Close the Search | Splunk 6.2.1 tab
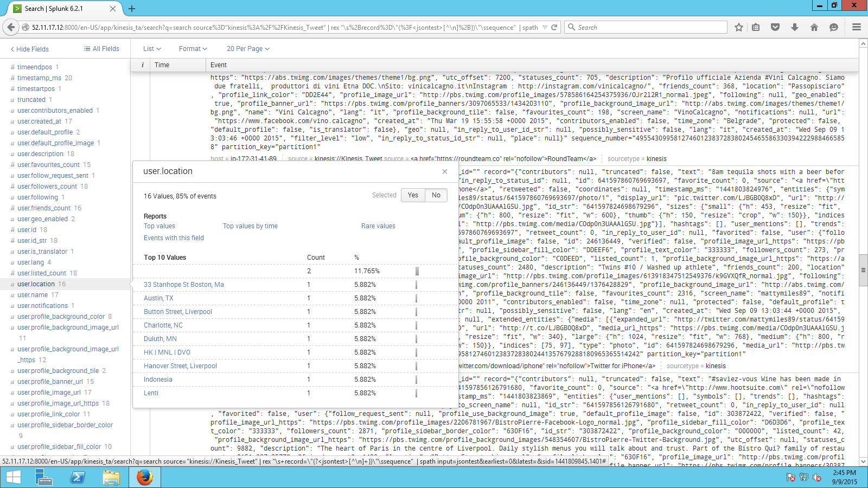Viewport: 868px width, 488px height. coord(113,9)
